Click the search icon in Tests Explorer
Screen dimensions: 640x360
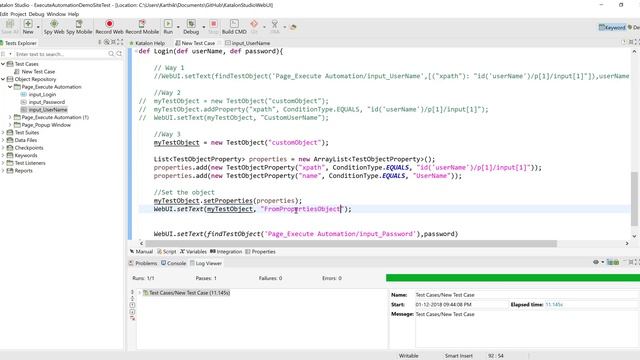(111, 54)
